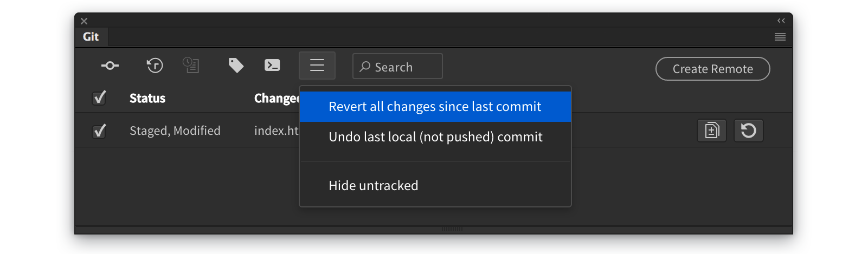Click the Create Remote button

click(712, 69)
